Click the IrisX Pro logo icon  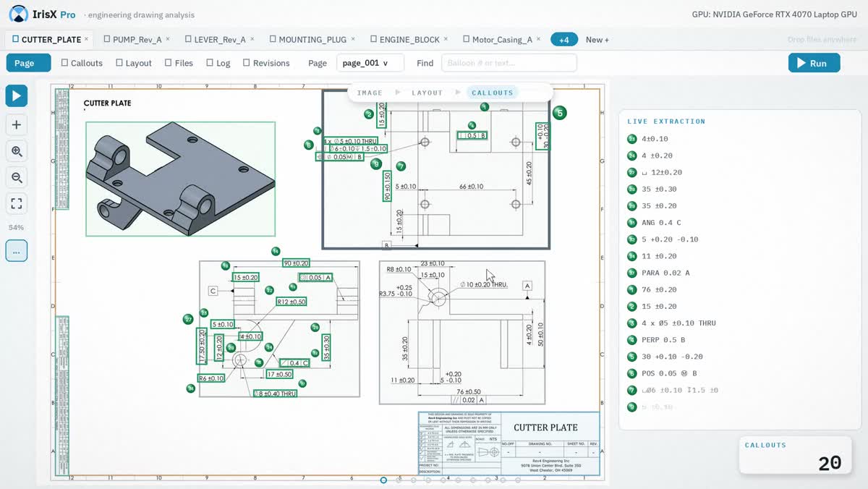19,14
